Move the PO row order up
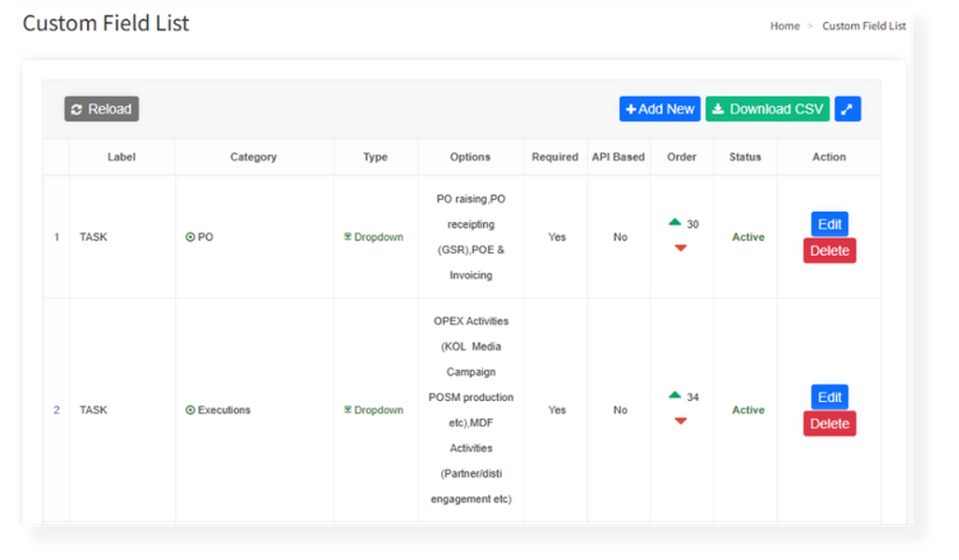The width and height of the screenshot is (959, 560). pos(675,222)
